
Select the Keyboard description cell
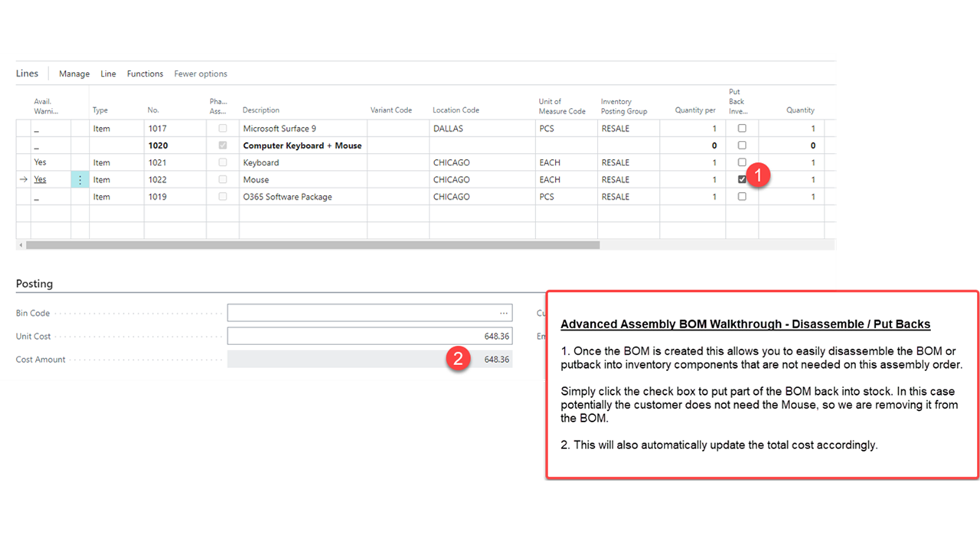point(303,162)
